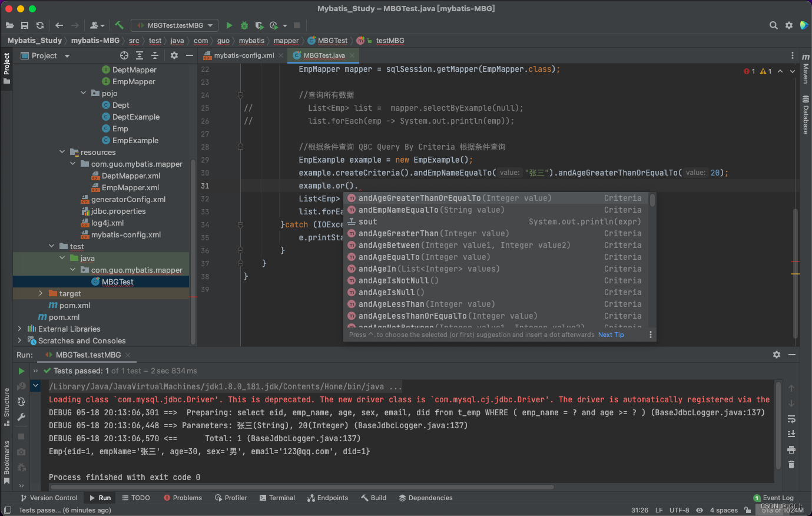Click the console horizontal scrollbar
Screen dimensions: 812x516
pyautogui.click(x=302, y=487)
